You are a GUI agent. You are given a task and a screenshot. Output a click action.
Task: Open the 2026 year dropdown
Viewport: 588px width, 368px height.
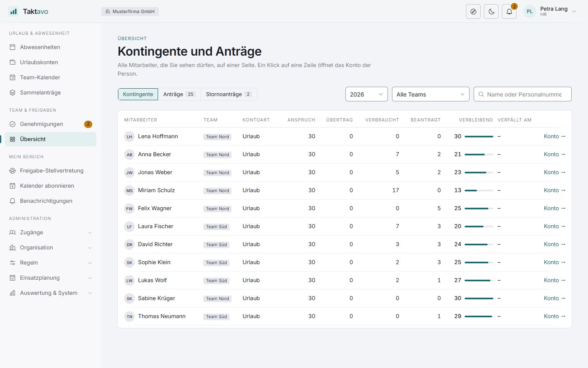point(367,94)
